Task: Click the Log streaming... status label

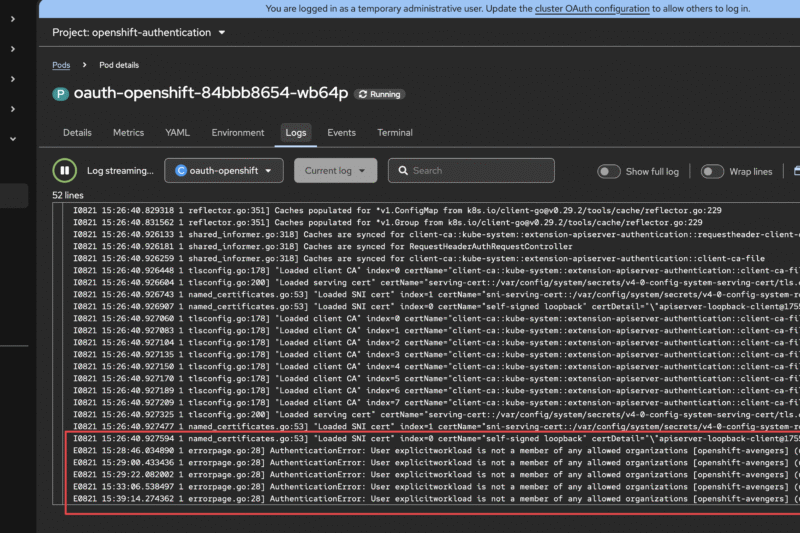Action: [x=120, y=171]
